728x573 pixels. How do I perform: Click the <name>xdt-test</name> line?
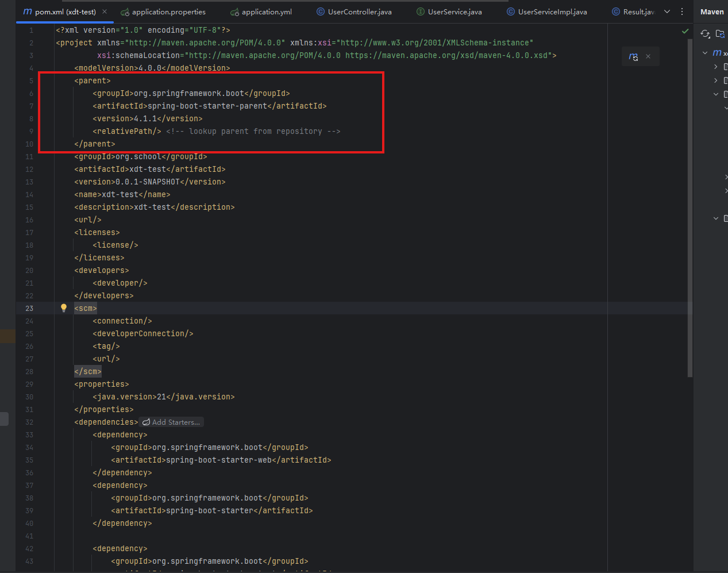pos(122,194)
